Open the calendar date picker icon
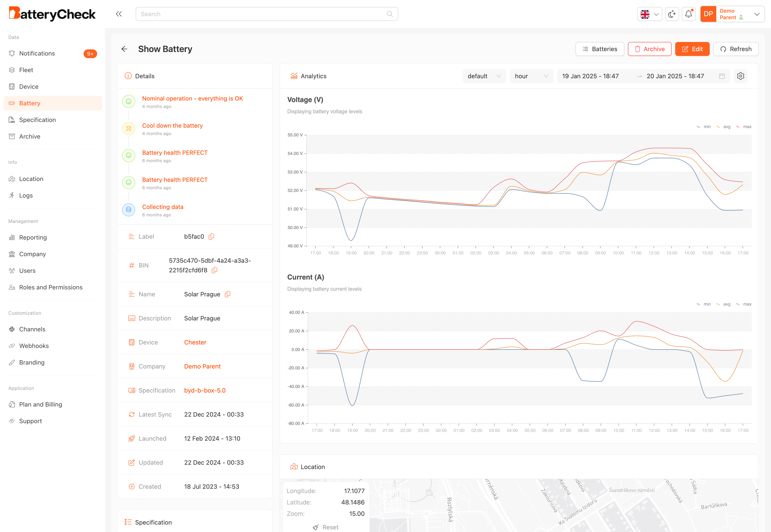The height and width of the screenshot is (532, 771). (x=722, y=76)
